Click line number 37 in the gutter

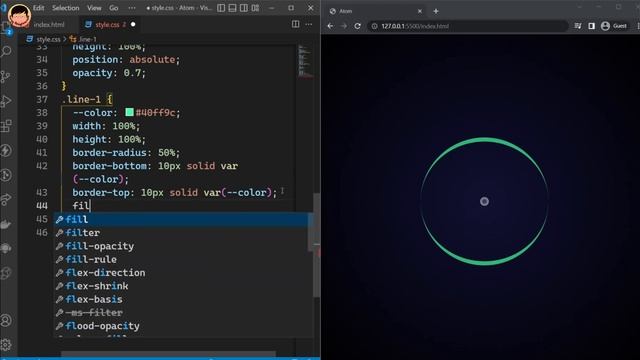click(x=42, y=99)
